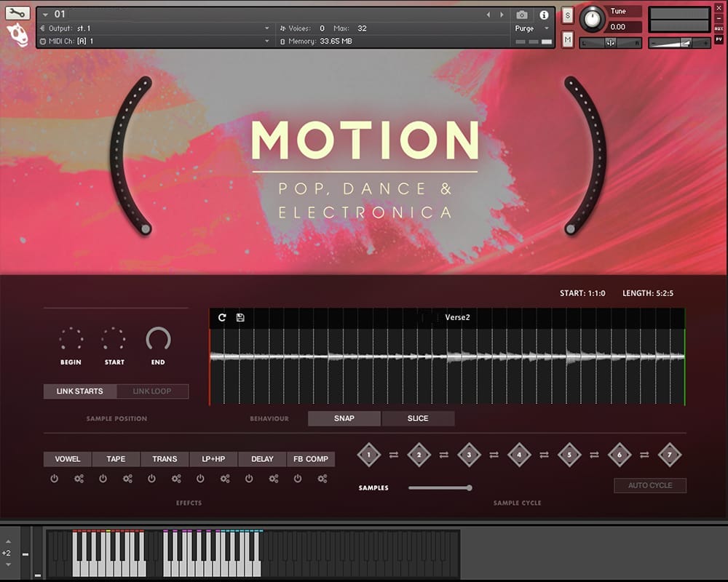Viewport: 728px width, 582px height.
Task: Click the wrench settings icon in header
Action: point(17,13)
